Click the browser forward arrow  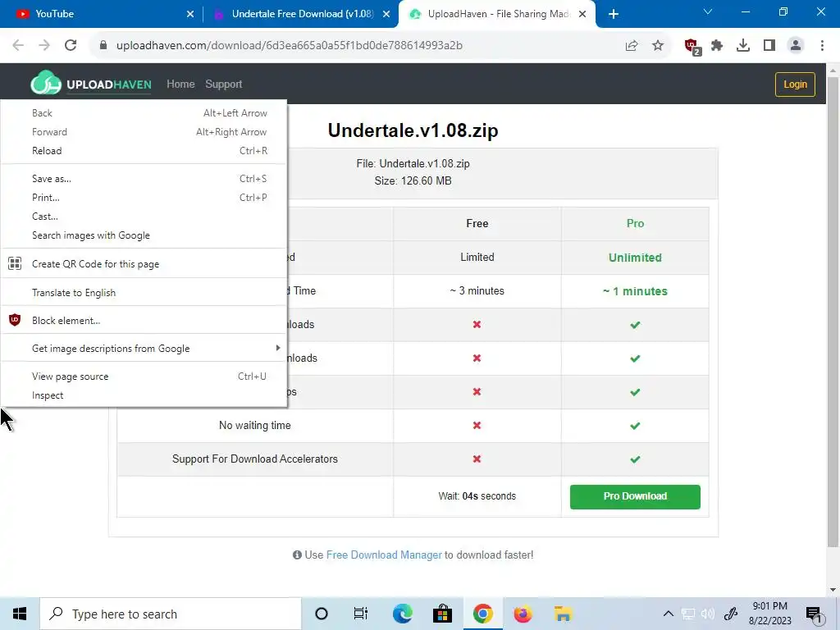[44, 46]
